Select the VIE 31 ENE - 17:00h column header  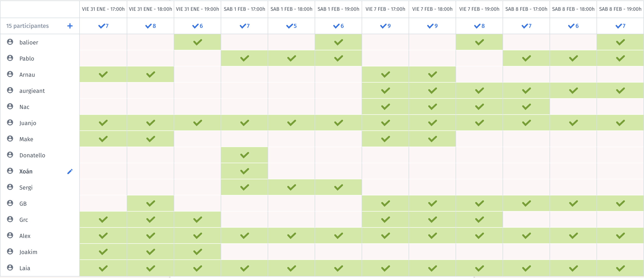pos(103,9)
